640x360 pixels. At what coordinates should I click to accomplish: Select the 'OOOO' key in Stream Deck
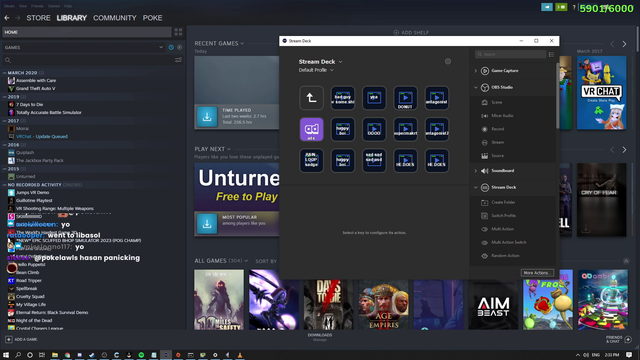point(374,129)
